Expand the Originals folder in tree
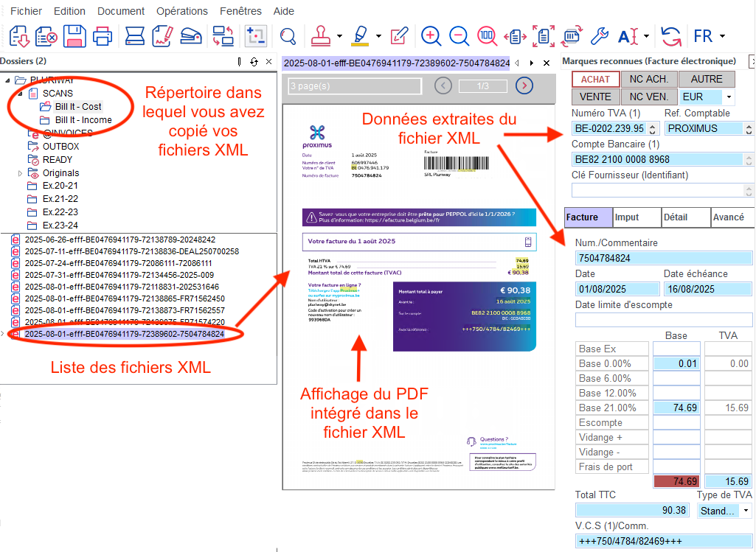This screenshot has height=552, width=756. coord(20,173)
